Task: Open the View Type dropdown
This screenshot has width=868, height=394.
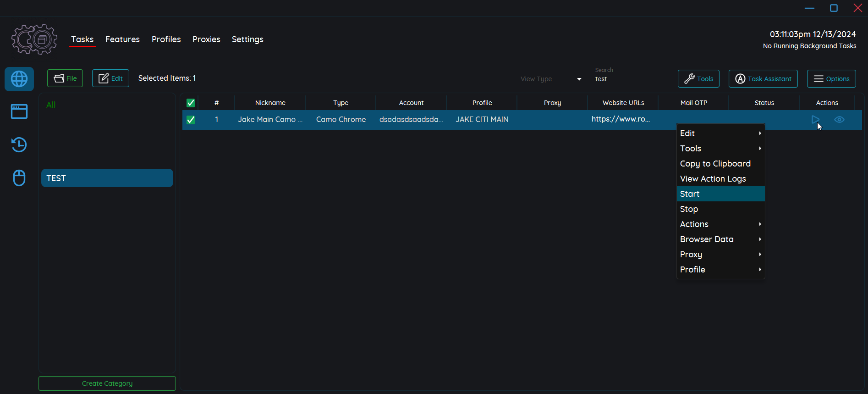Action: coord(552,79)
